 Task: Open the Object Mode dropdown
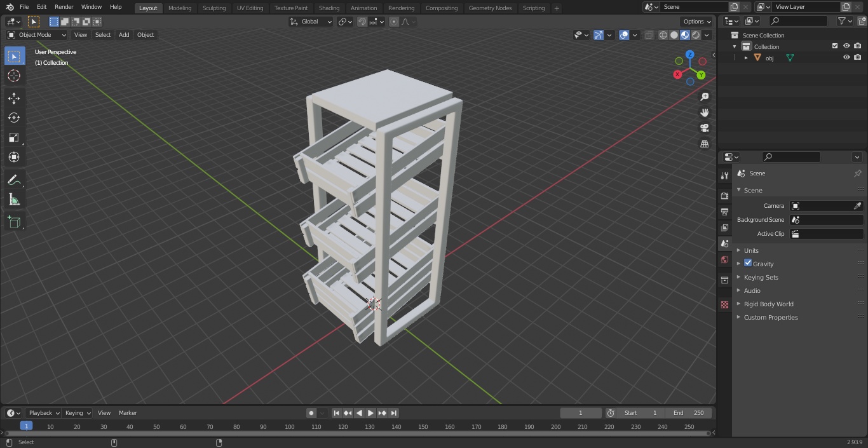(x=37, y=35)
